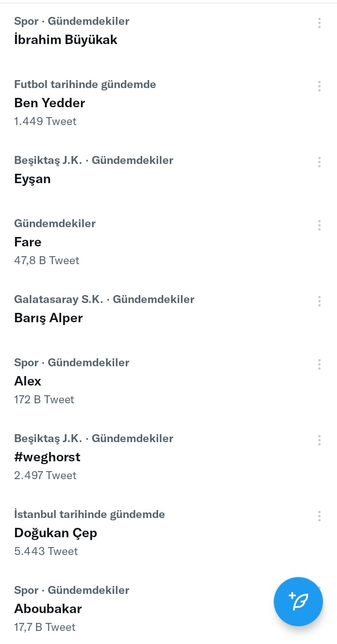Screen dimensions: 337x644
Task: Open the three-dot menu beside Alex
Action: tap(319, 364)
